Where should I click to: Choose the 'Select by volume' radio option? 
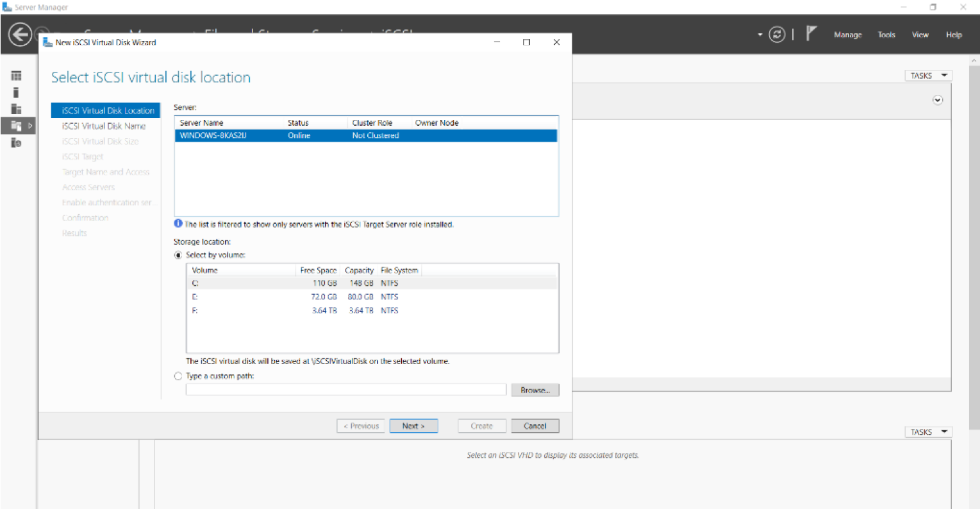178,255
